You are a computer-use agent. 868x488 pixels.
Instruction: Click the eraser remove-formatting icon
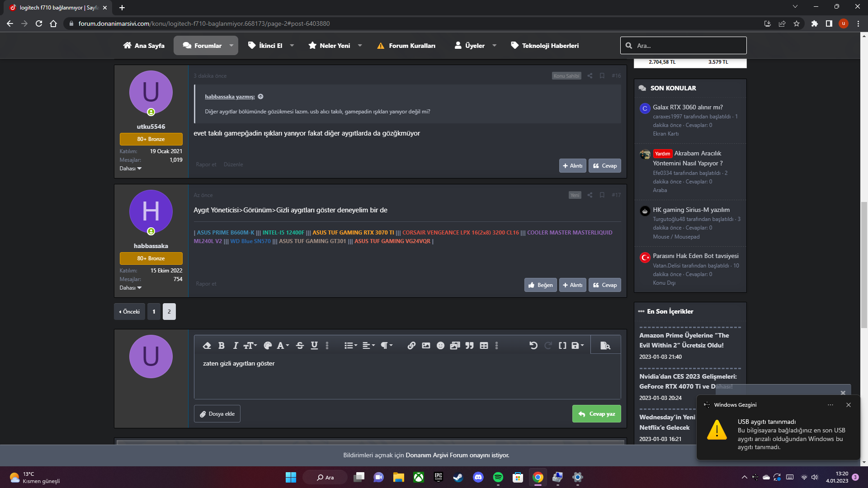[207, 346]
